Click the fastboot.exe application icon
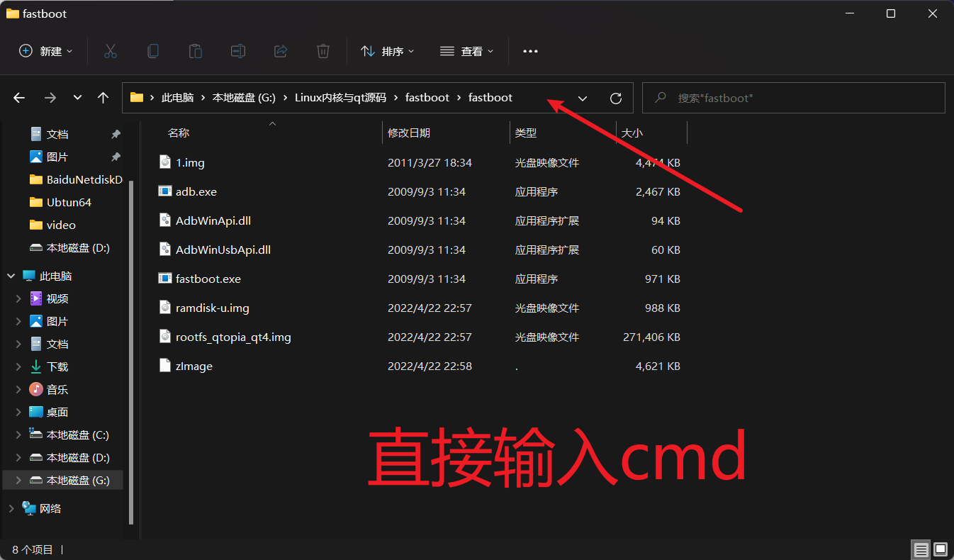 [164, 279]
